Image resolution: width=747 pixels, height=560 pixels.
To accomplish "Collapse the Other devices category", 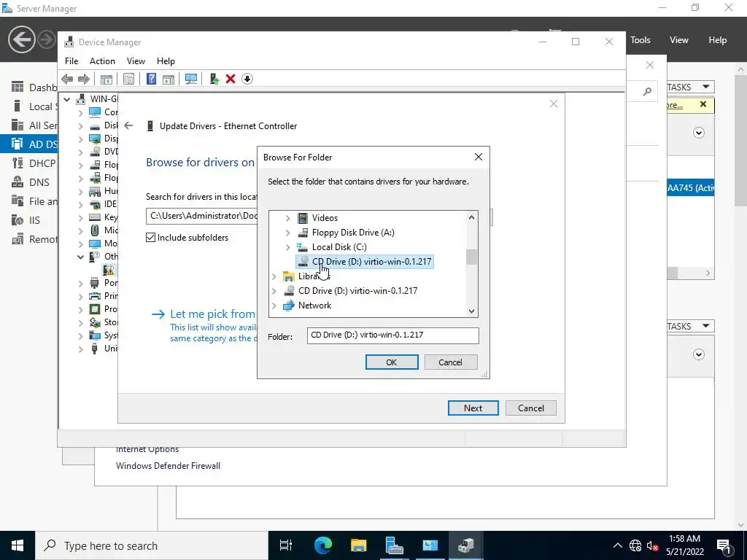I will [80, 257].
